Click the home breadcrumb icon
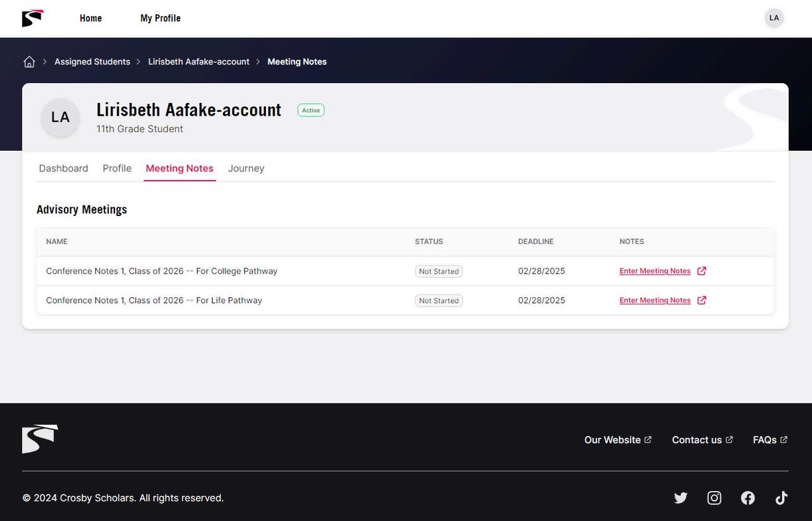The height and width of the screenshot is (521, 812). tap(29, 62)
